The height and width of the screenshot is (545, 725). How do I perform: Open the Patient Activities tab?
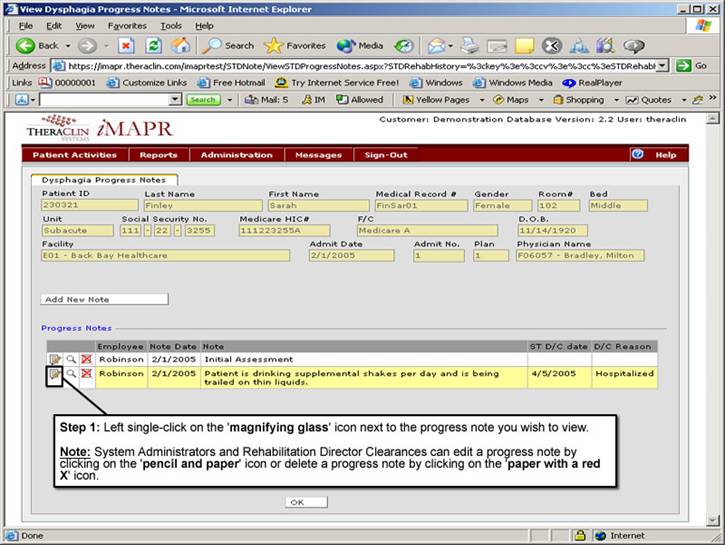click(x=75, y=155)
